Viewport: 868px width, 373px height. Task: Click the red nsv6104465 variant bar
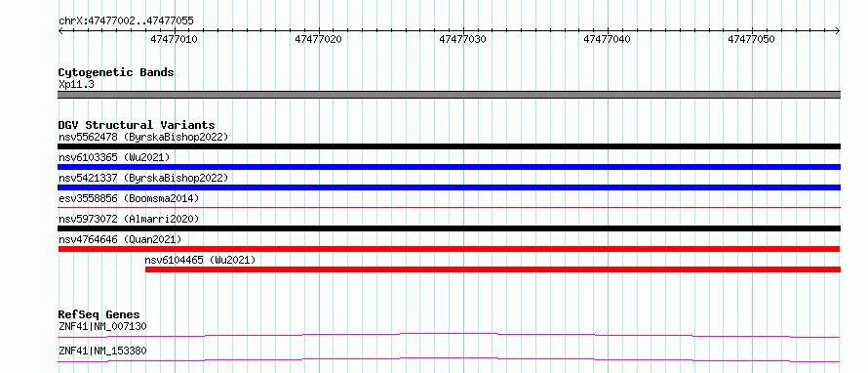point(493,269)
